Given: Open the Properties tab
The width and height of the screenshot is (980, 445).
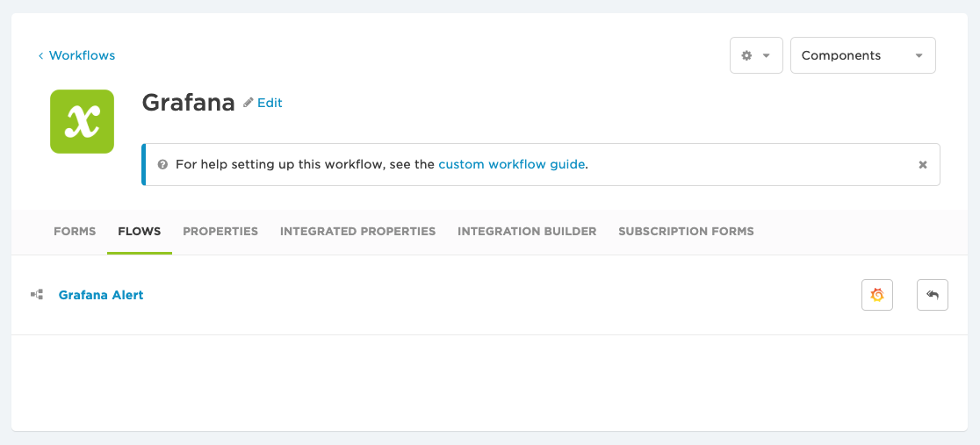Looking at the screenshot, I should 220,231.
